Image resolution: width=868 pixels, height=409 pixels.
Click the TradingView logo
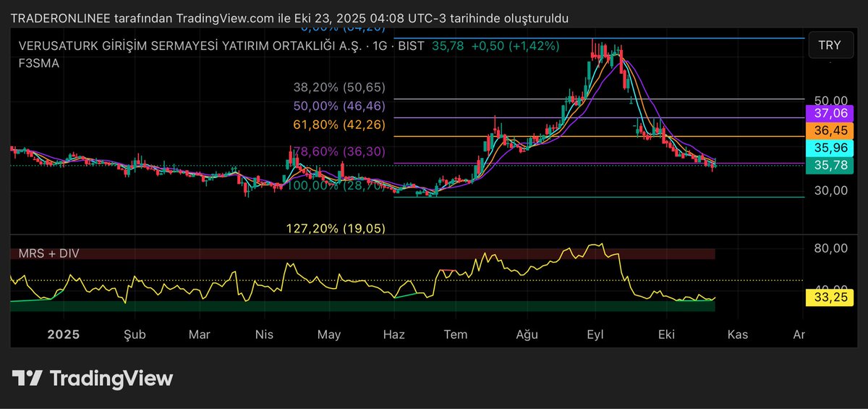(93, 379)
